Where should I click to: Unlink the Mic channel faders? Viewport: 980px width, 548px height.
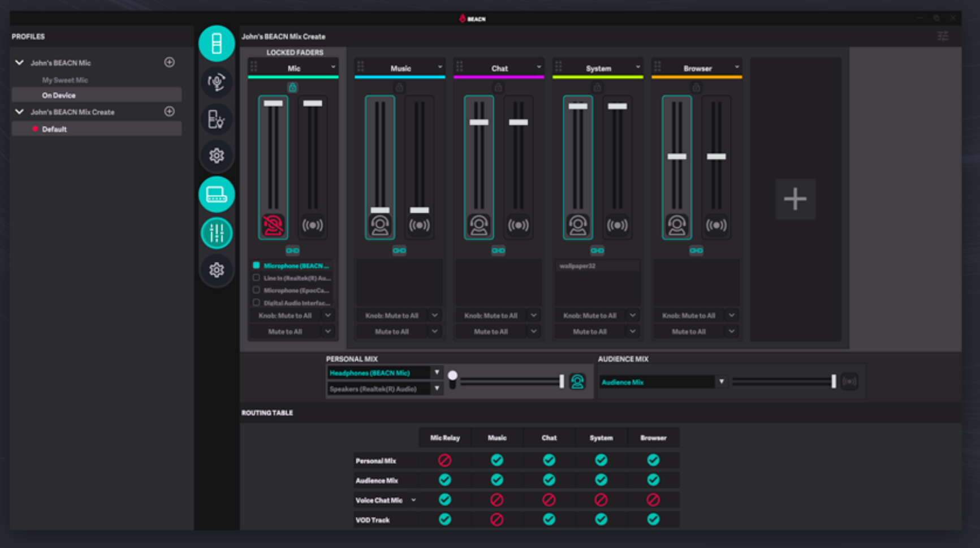[x=292, y=251]
